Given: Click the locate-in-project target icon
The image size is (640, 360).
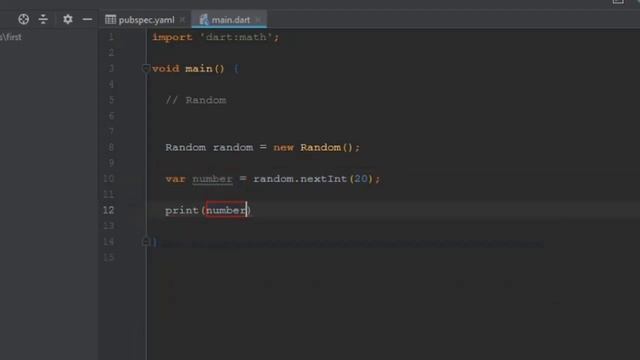Looking at the screenshot, I should pyautogui.click(x=24, y=19).
